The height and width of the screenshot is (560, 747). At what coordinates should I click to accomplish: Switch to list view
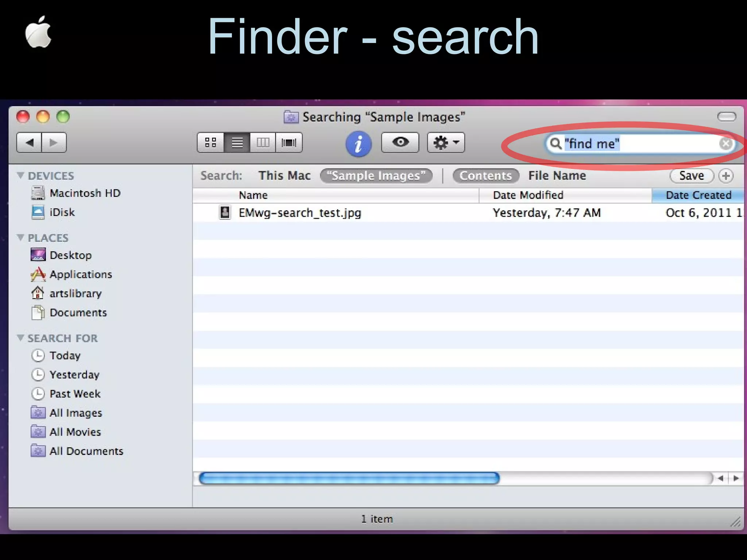point(237,143)
